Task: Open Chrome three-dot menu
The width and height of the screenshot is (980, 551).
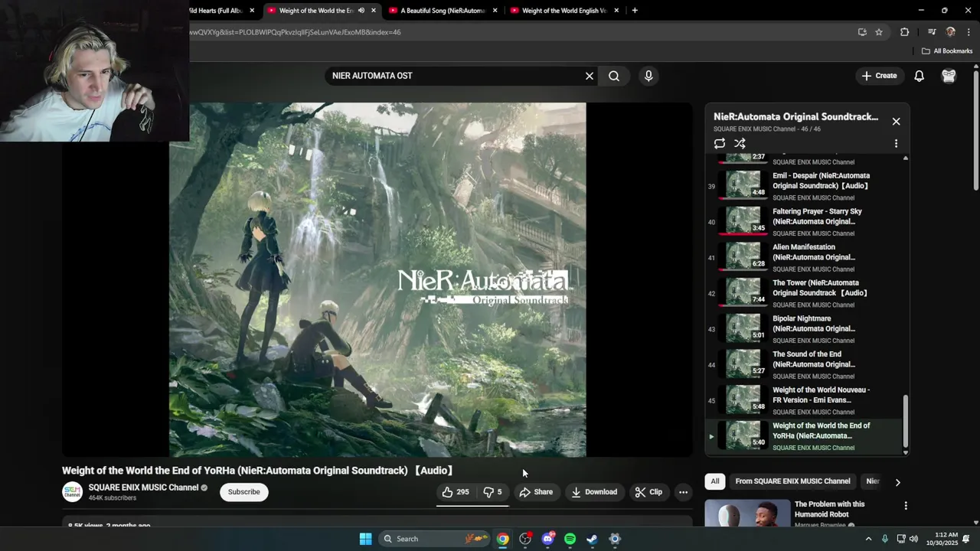Action: click(969, 32)
